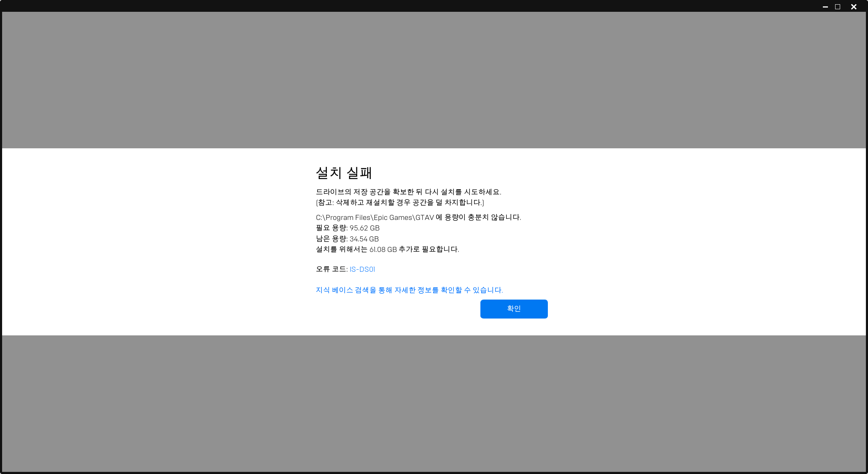This screenshot has height=474, width=868.
Task: Click the 오류 코드 label text
Action: [331, 269]
